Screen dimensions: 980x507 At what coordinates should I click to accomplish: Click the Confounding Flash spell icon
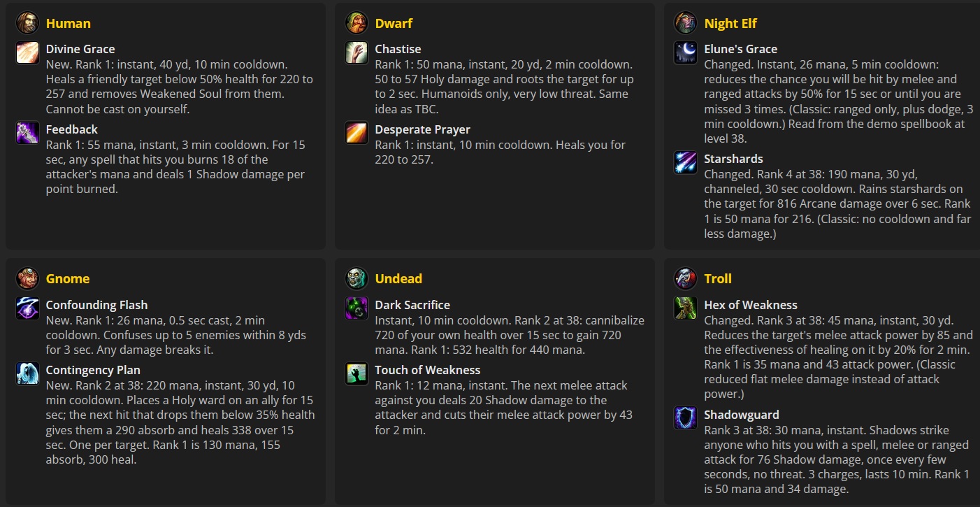(x=28, y=308)
